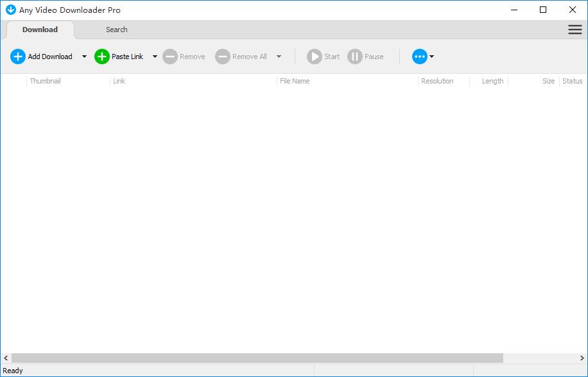Click the green Paste Link plus icon
The image size is (588, 377).
(101, 57)
